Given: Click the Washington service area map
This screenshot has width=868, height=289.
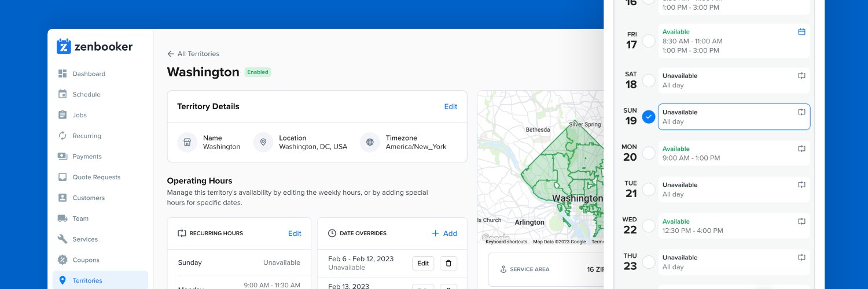Looking at the screenshot, I should tap(540, 168).
